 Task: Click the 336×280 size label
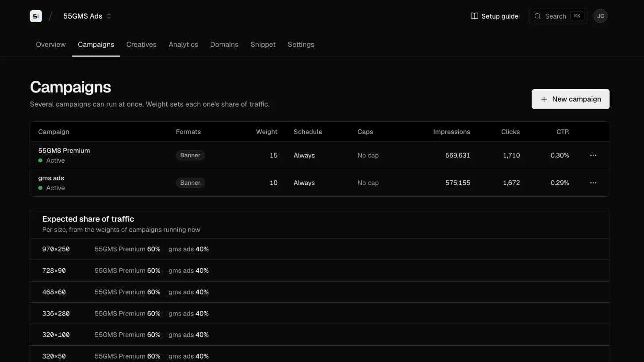56,313
